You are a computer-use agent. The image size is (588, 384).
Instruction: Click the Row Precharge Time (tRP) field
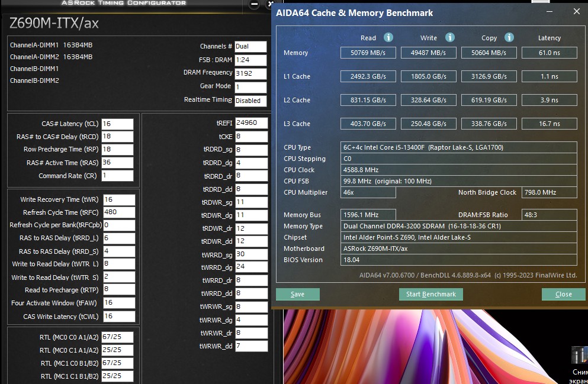(117, 149)
